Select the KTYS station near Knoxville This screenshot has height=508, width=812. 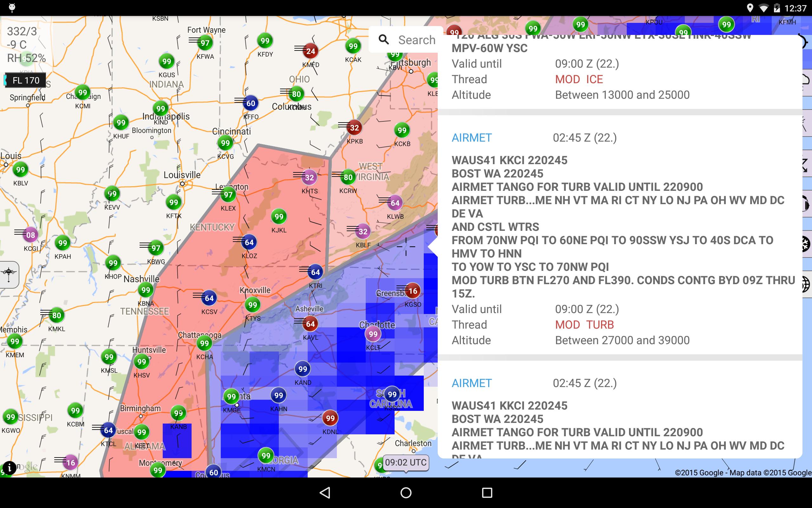253,305
